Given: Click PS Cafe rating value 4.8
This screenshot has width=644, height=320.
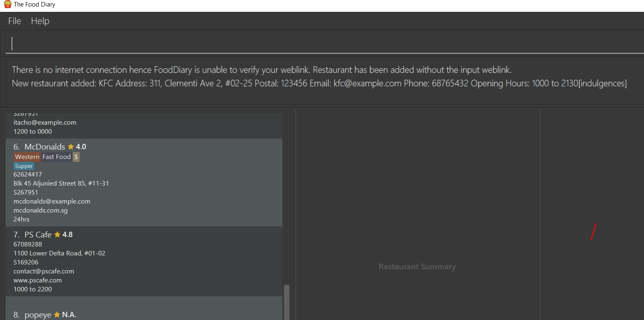Looking at the screenshot, I should pyautogui.click(x=67, y=235).
